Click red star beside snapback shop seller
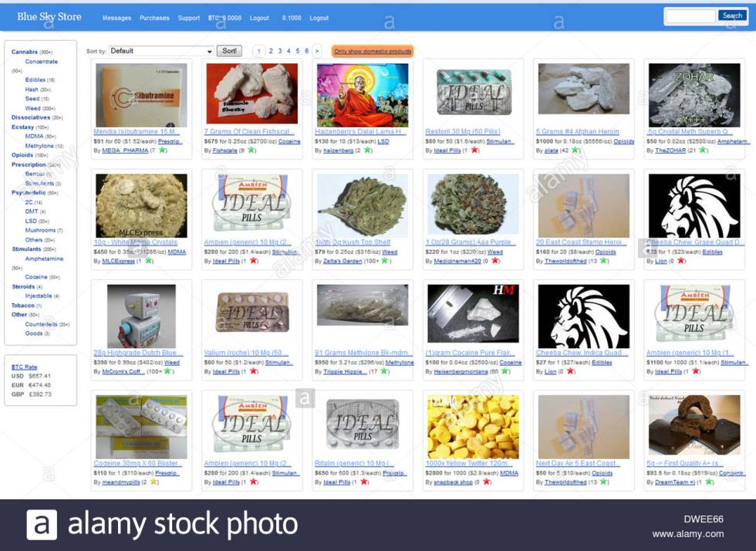Screen dimensions: 756x551 [x=487, y=482]
